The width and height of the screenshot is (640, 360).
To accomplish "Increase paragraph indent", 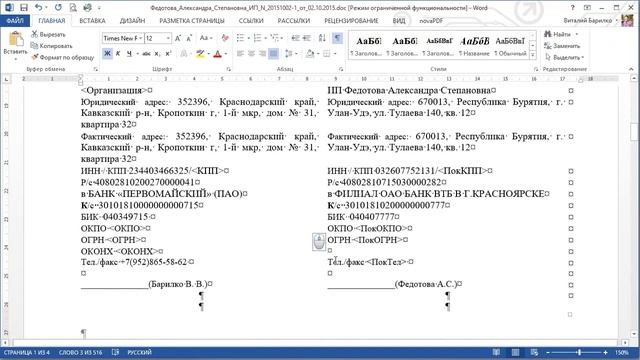I will tap(307, 38).
